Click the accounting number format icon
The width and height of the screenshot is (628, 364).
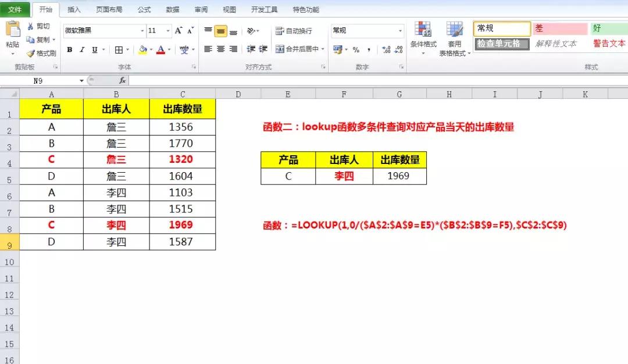[338, 49]
